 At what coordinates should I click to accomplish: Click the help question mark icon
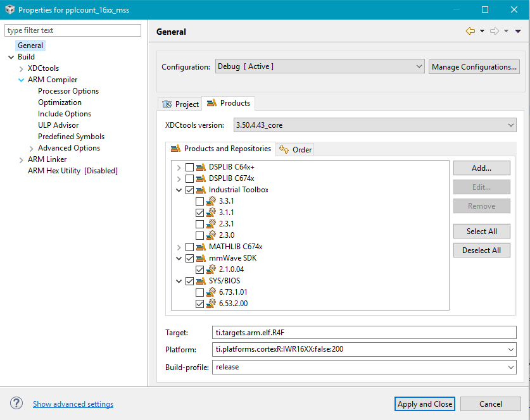pos(17,404)
